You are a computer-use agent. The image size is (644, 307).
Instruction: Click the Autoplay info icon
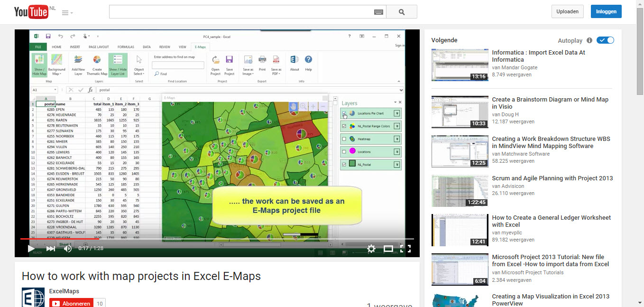589,40
